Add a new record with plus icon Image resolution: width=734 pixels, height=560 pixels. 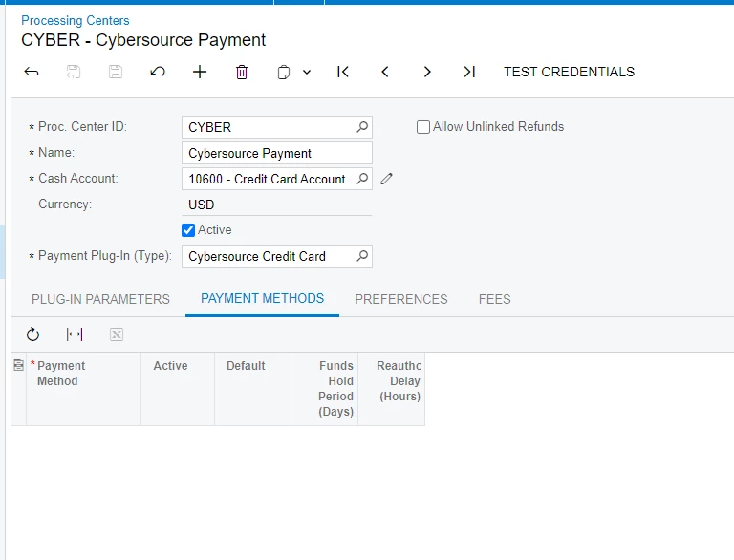tap(200, 72)
